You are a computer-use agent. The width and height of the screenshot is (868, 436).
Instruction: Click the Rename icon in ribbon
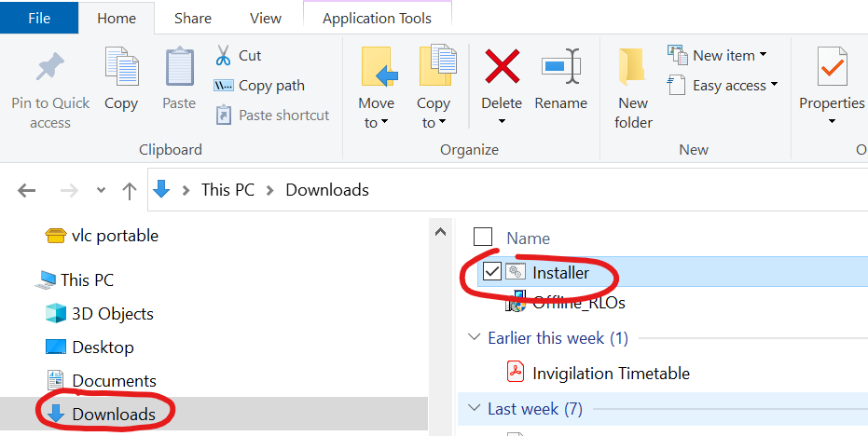tap(560, 67)
